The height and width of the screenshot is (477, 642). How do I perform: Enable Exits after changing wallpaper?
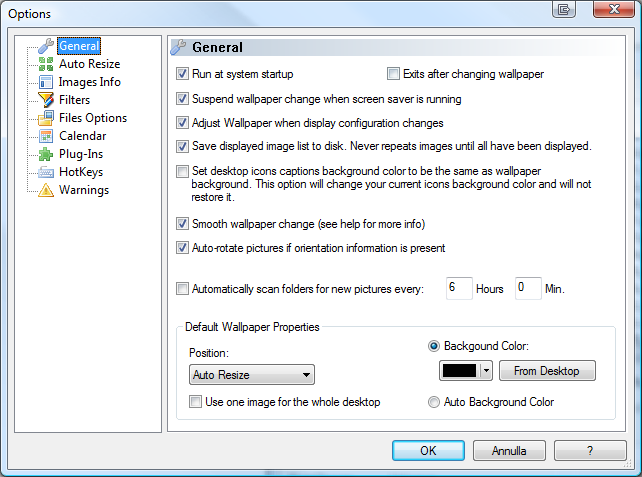(393, 74)
